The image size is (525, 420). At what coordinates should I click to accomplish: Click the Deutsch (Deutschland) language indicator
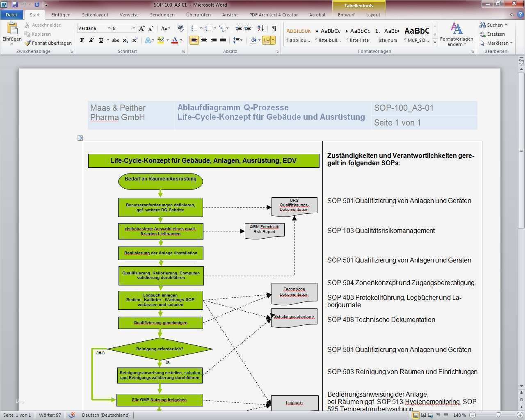pyautogui.click(x=105, y=415)
